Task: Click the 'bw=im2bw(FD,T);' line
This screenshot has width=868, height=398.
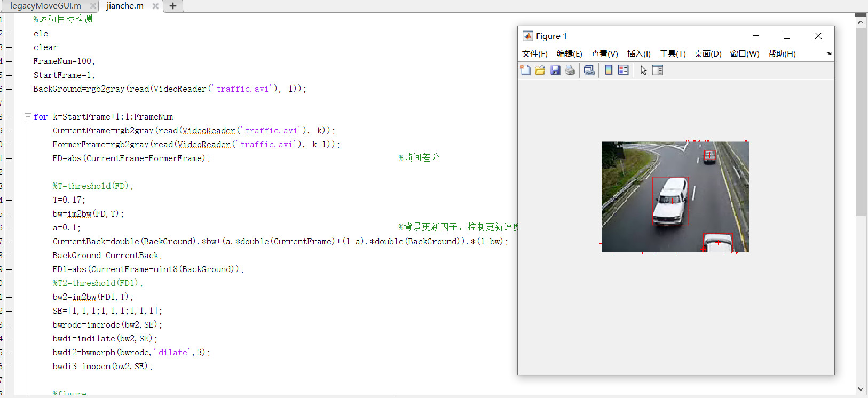Action: (88, 214)
